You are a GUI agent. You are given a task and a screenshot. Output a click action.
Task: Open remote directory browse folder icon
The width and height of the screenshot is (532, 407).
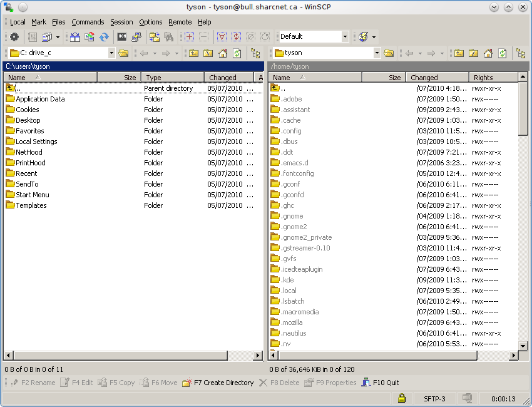coord(389,53)
